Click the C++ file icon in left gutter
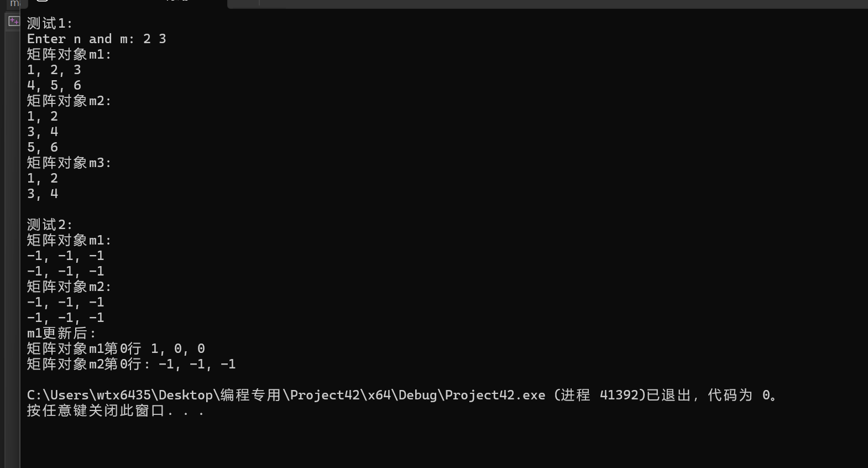868x468 pixels. (14, 22)
